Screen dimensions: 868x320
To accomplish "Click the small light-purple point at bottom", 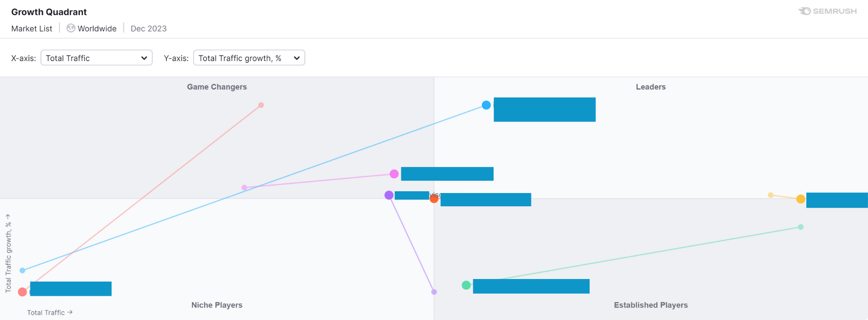I will coord(434,292).
